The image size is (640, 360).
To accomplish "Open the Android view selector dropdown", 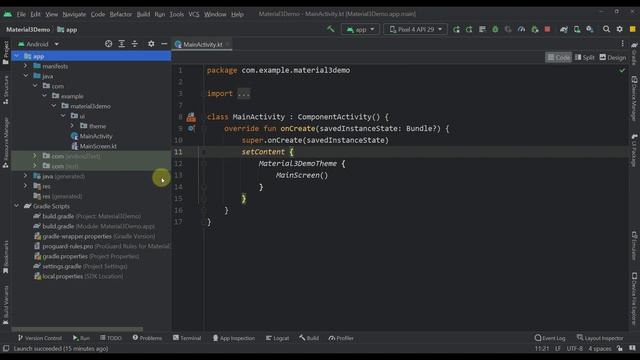I will point(38,44).
